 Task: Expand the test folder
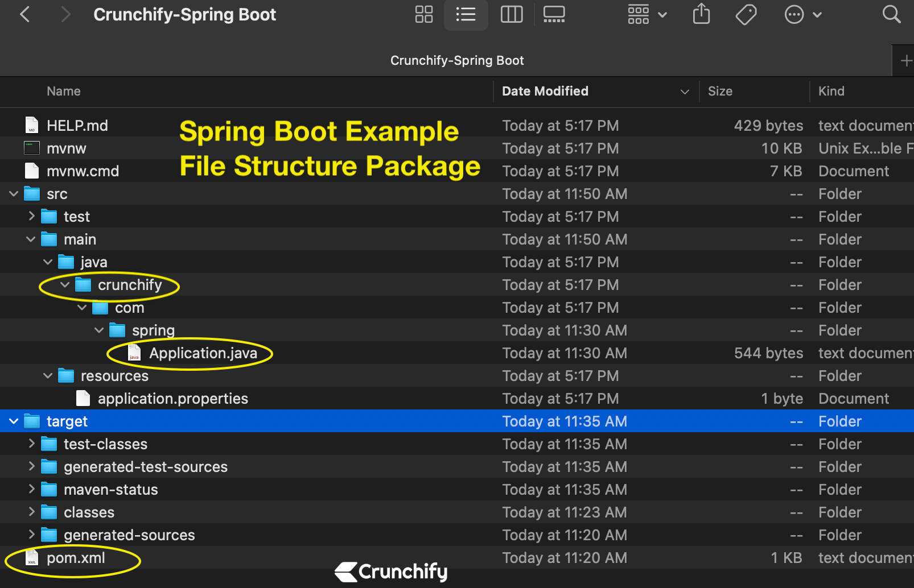31,216
